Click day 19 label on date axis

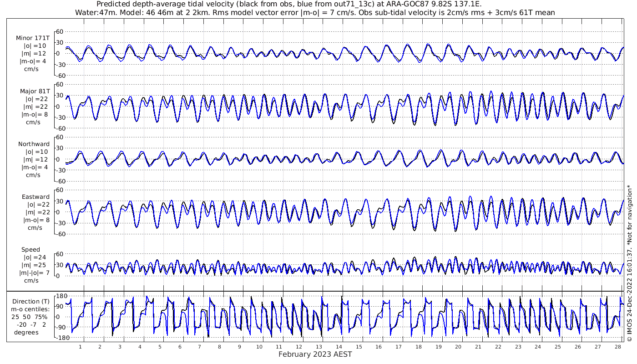tap(438, 346)
